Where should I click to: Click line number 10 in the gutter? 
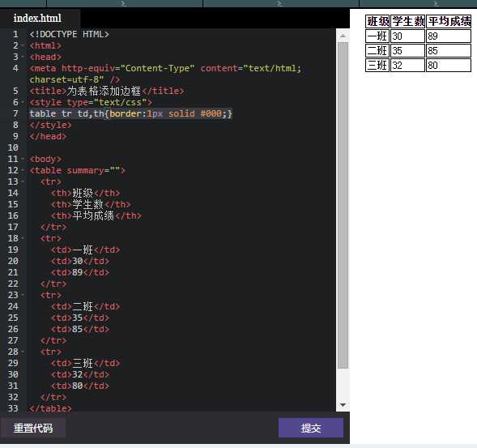click(x=13, y=147)
